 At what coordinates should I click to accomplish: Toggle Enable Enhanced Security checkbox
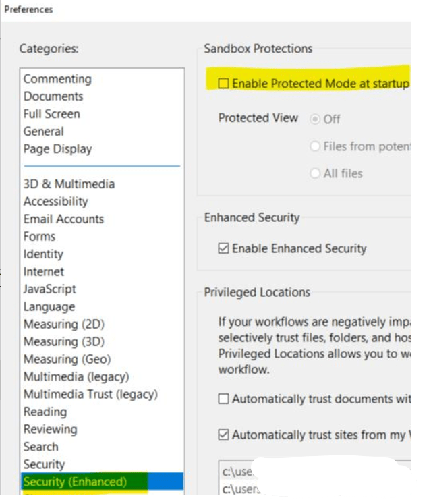[x=224, y=248]
